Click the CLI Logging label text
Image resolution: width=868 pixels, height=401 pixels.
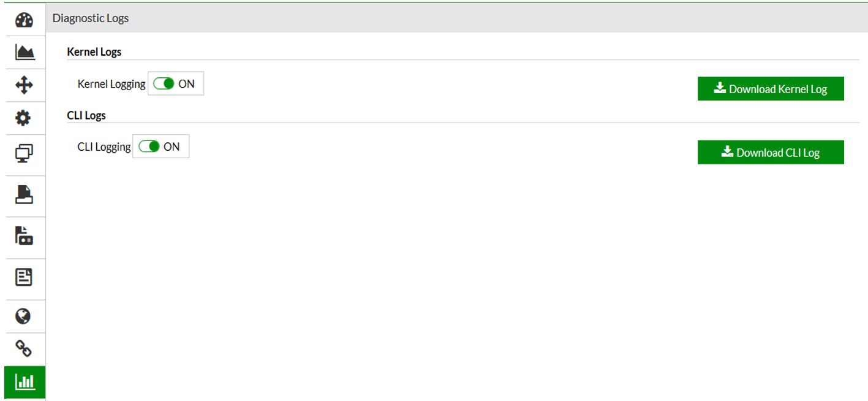104,147
